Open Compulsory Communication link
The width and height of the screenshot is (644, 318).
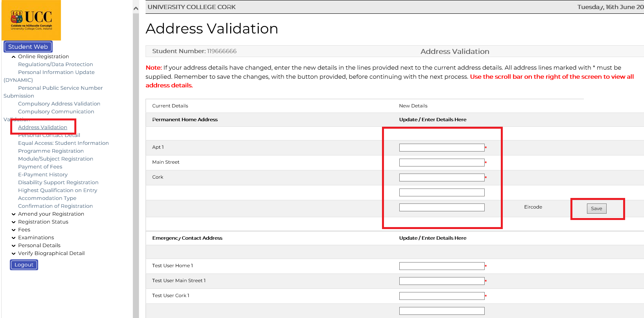pos(56,111)
